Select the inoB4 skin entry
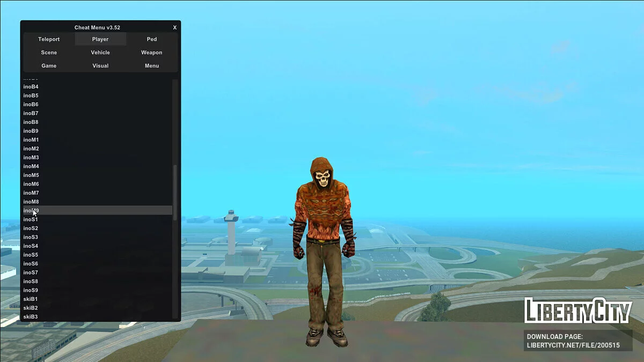 pos(31,87)
